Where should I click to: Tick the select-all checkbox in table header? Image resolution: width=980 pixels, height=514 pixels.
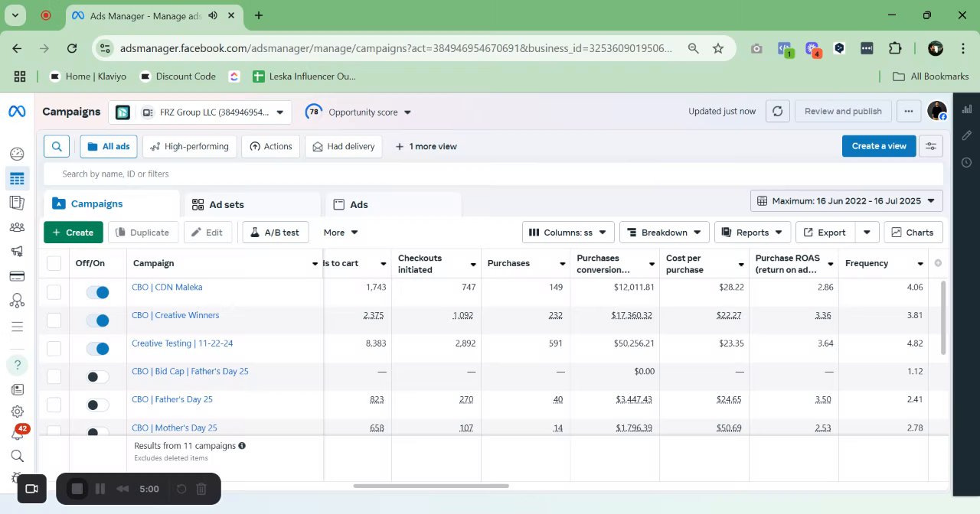coord(54,263)
